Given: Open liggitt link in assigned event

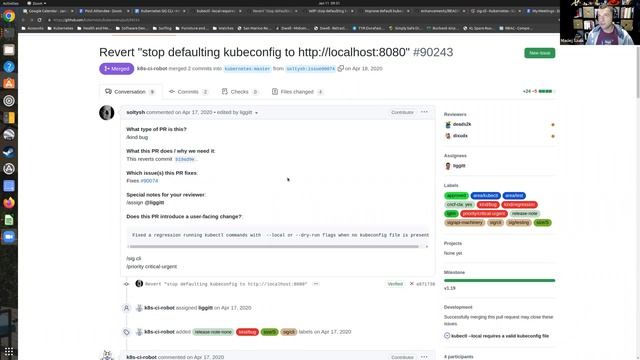Looking at the screenshot, I should 205,308.
